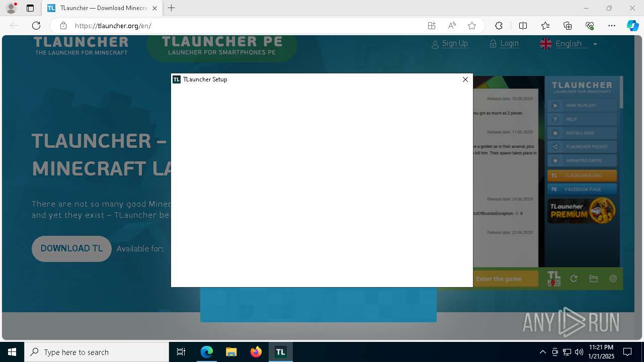Click Install Skin in launcher preview

pos(582,133)
